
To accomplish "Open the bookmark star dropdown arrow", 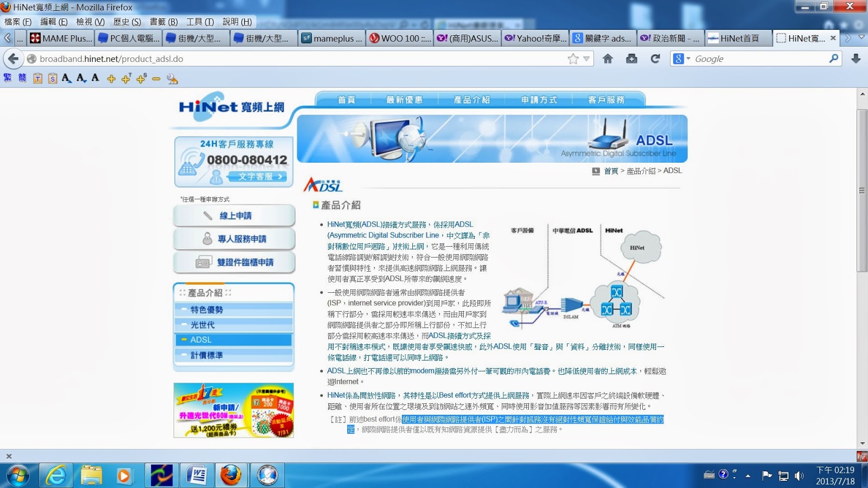I will pos(586,59).
